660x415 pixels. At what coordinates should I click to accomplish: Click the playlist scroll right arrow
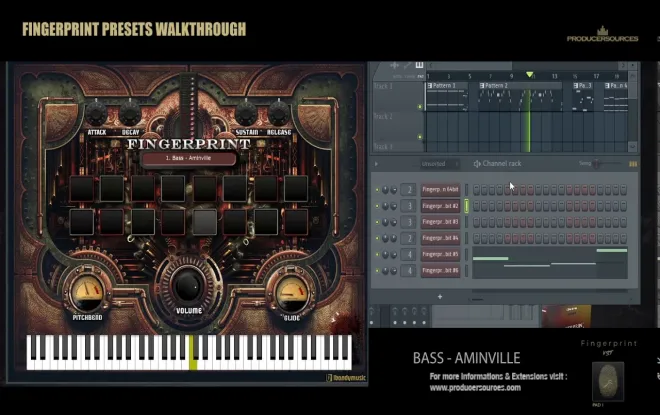click(x=623, y=66)
